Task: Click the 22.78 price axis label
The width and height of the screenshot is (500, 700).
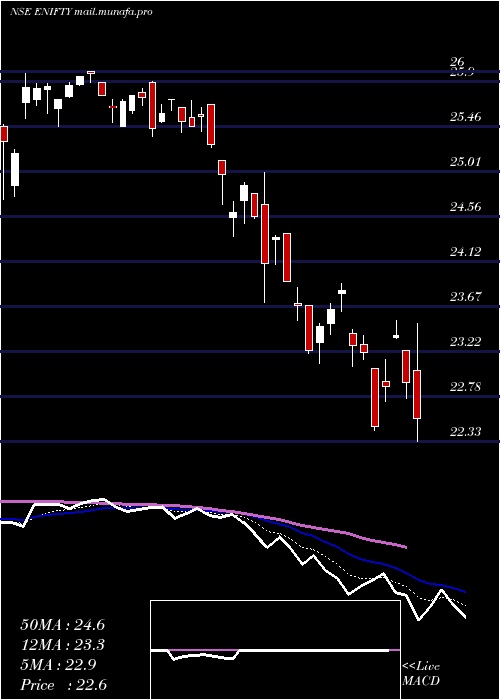Action: tap(465, 387)
